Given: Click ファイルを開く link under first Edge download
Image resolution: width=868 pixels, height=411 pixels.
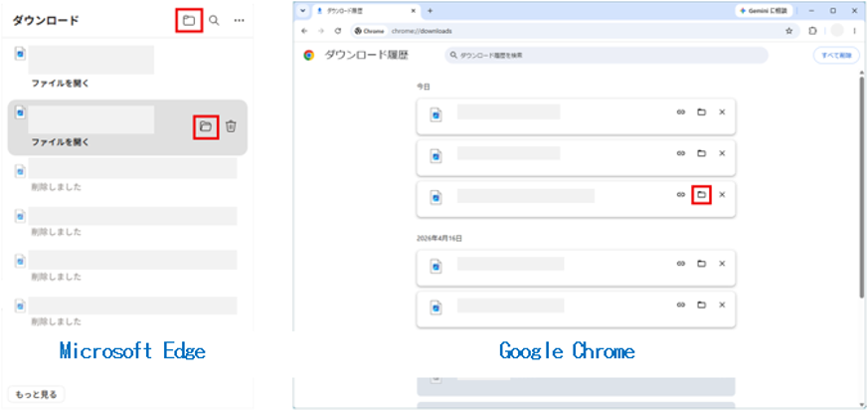Looking at the screenshot, I should 60,84.
